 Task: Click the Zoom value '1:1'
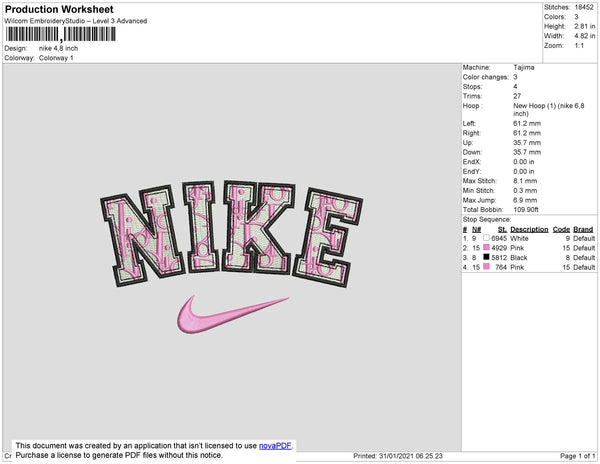[579, 46]
